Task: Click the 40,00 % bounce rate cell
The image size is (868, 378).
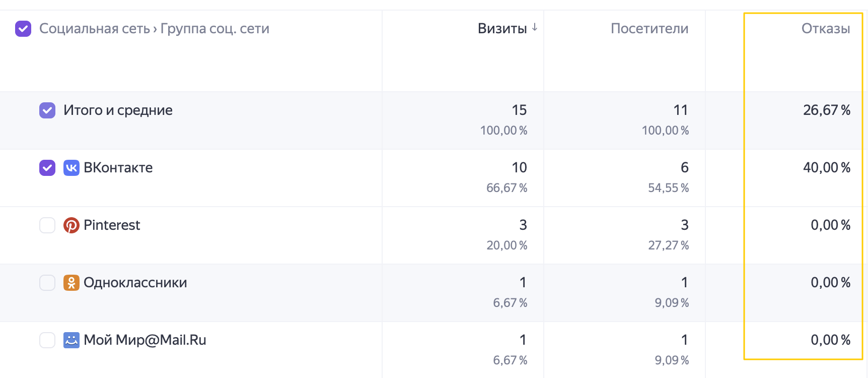Action: pyautogui.click(x=827, y=168)
